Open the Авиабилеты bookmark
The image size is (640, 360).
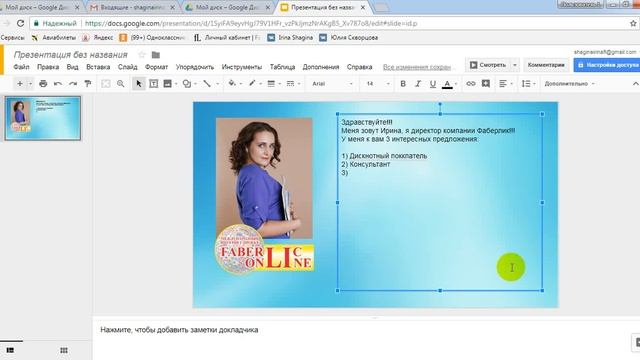53,38
